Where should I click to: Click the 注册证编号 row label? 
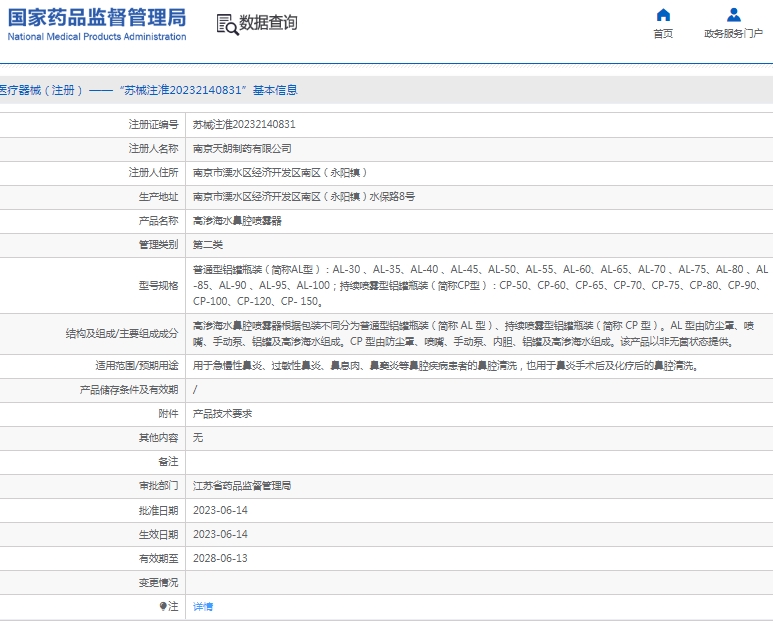pyautogui.click(x=153, y=124)
